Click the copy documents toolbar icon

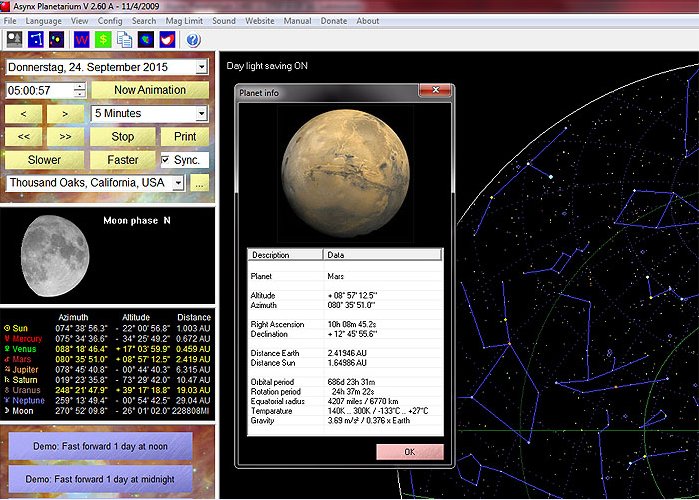124,40
